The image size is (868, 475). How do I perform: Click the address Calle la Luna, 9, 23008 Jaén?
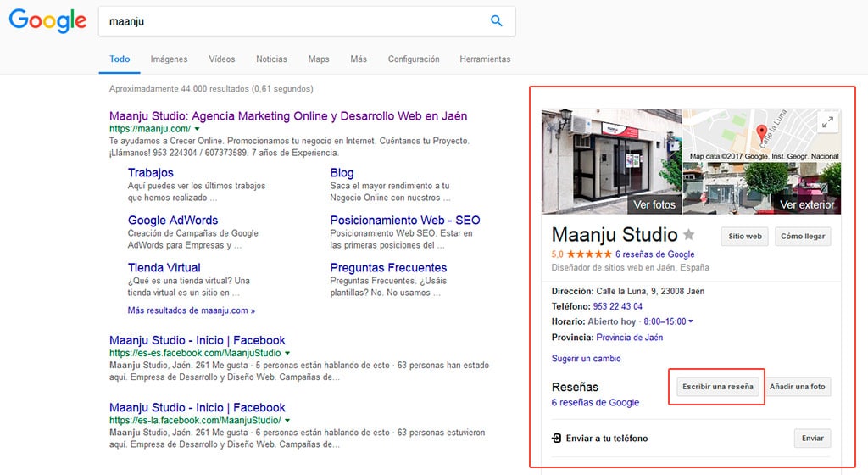pos(650,291)
